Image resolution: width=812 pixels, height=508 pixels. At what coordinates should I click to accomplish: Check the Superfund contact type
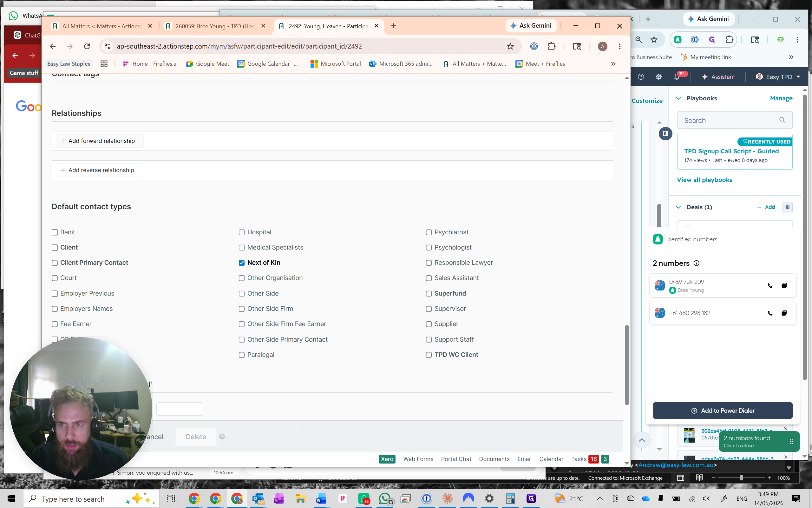tap(429, 294)
